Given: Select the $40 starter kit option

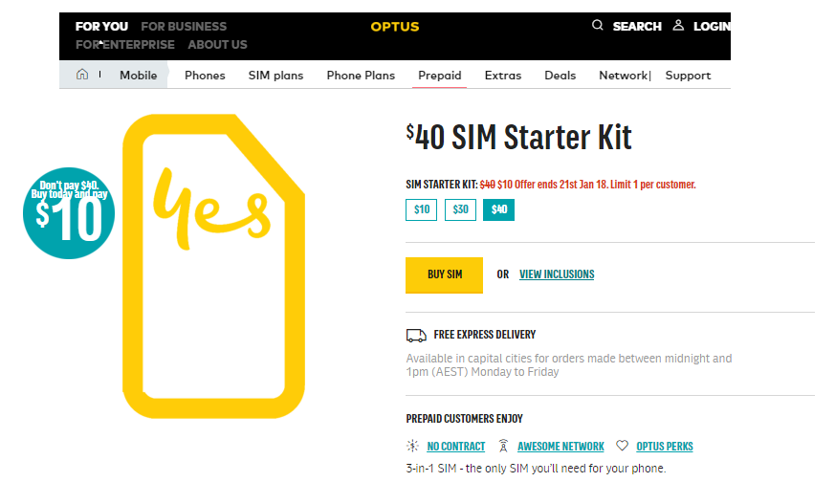Looking at the screenshot, I should coord(499,209).
